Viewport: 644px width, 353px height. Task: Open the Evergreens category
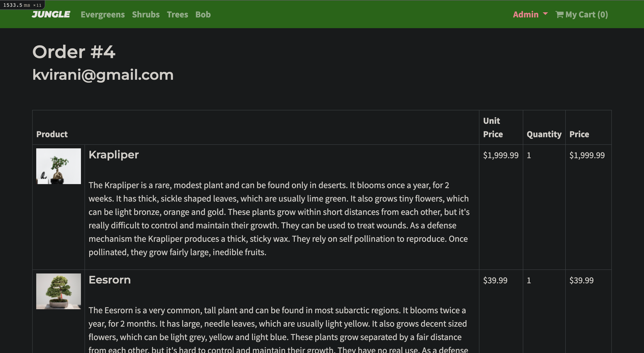(102, 15)
